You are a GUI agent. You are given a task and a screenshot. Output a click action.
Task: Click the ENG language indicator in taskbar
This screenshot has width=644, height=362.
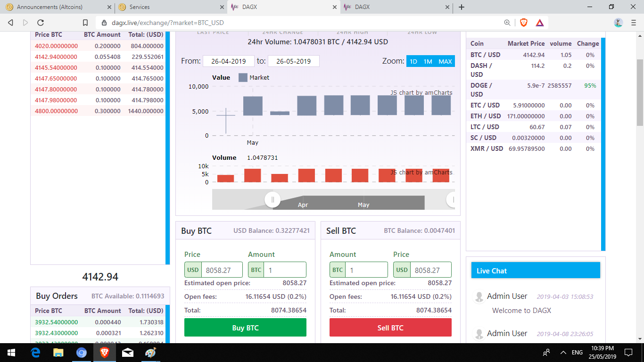pos(578,353)
